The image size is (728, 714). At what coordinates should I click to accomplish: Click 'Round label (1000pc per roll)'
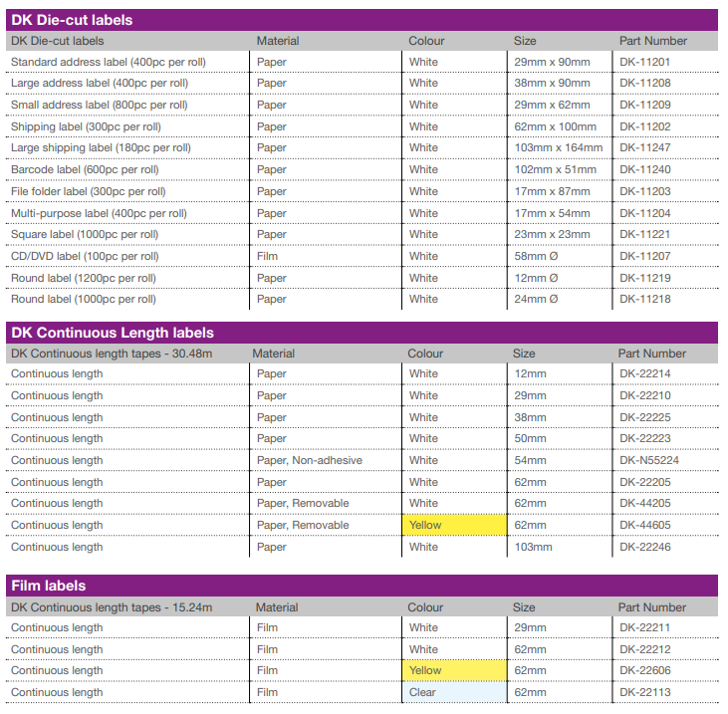pos(84,299)
